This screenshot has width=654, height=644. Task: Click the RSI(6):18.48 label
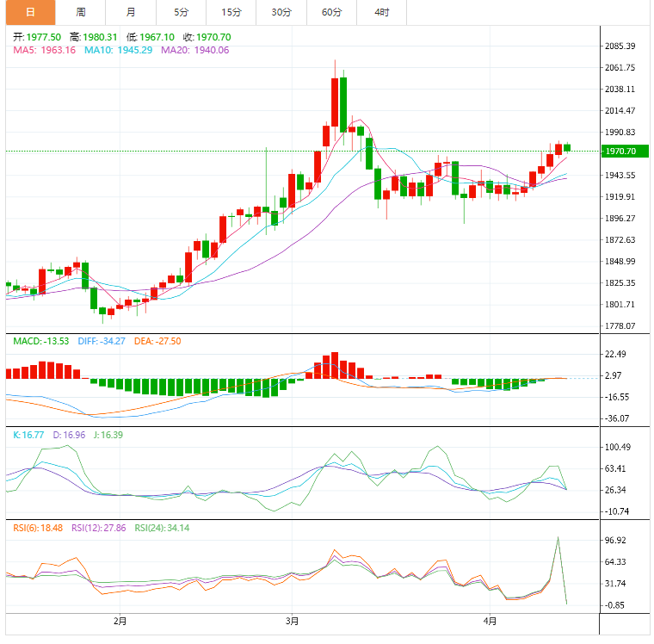pos(38,528)
